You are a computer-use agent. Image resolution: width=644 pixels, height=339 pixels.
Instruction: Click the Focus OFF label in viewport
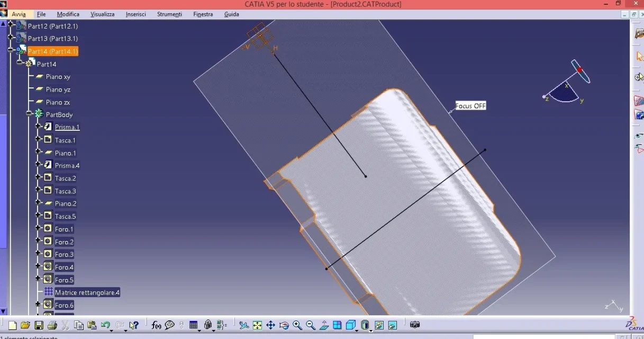click(470, 106)
